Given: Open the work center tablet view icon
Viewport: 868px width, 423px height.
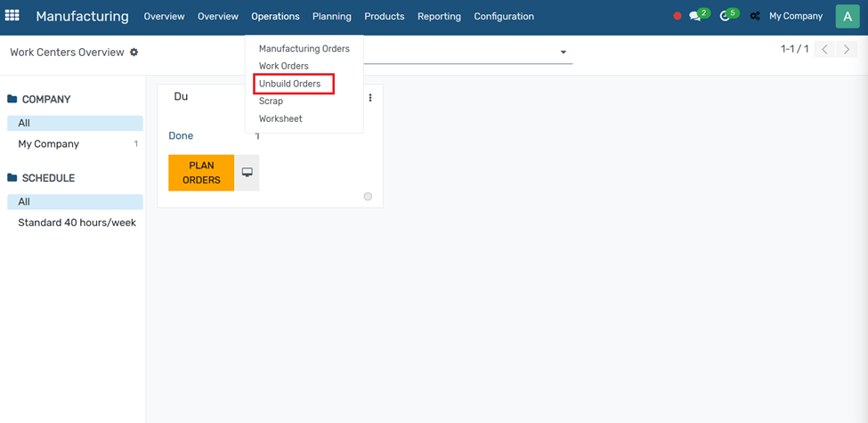Looking at the screenshot, I should (247, 173).
